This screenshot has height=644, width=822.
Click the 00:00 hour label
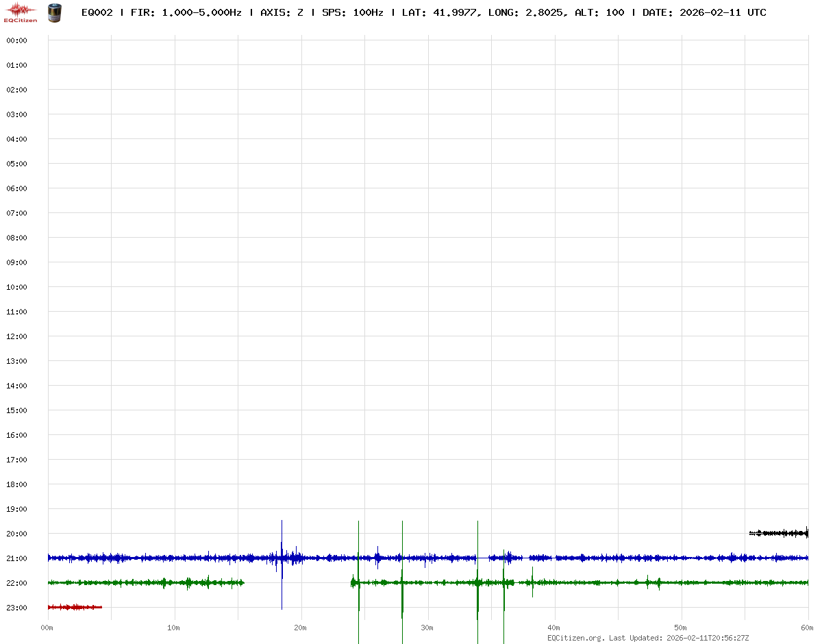click(16, 40)
